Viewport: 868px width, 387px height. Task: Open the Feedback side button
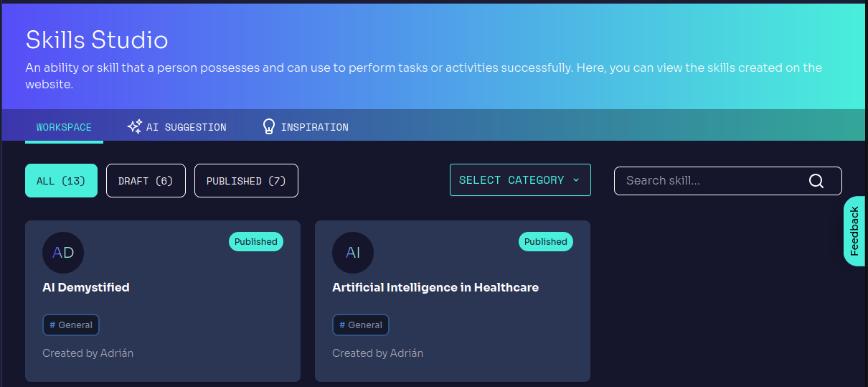click(854, 231)
